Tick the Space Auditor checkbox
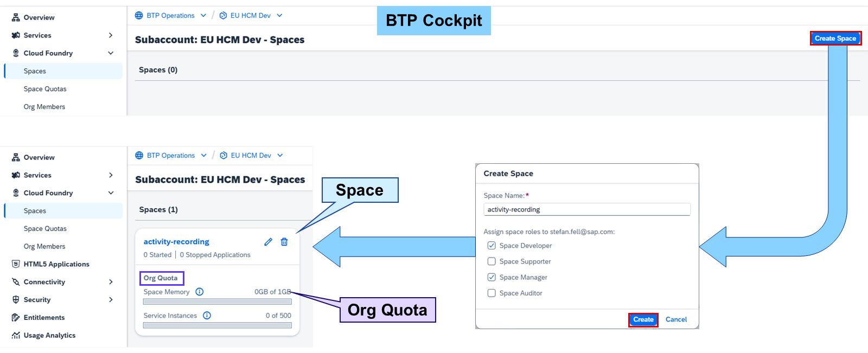 pos(492,293)
